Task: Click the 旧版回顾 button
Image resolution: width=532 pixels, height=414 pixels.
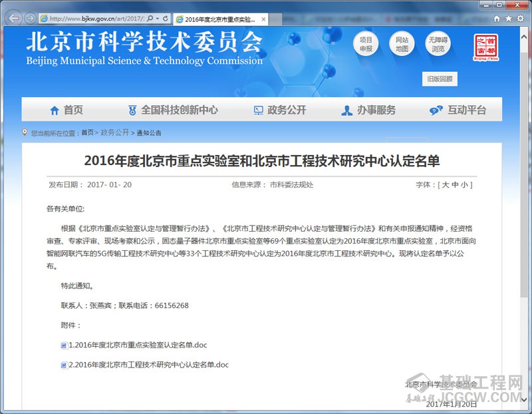Action: [x=440, y=79]
